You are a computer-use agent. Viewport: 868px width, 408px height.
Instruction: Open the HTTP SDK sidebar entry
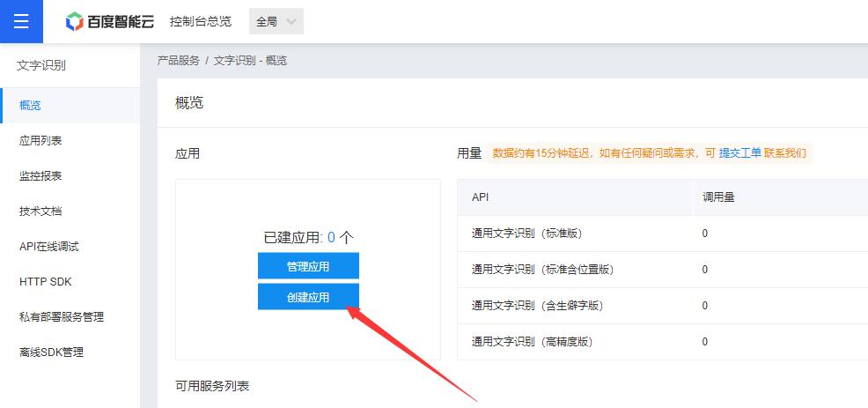(46, 282)
